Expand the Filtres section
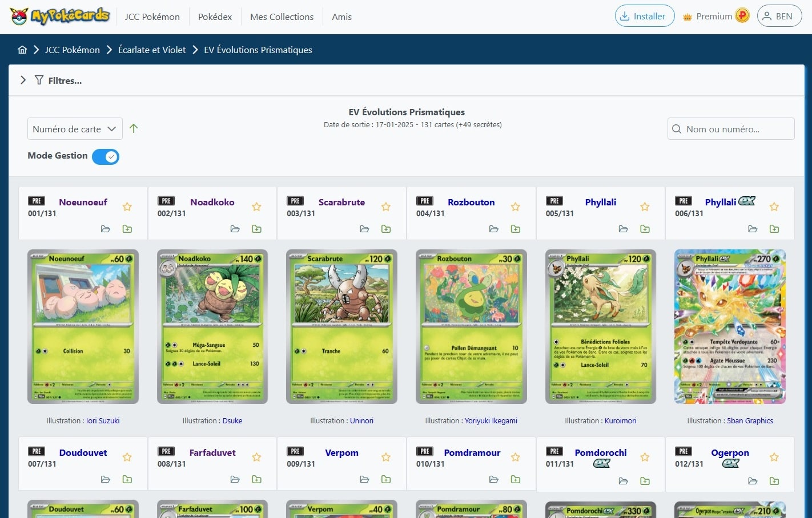 [x=23, y=80]
